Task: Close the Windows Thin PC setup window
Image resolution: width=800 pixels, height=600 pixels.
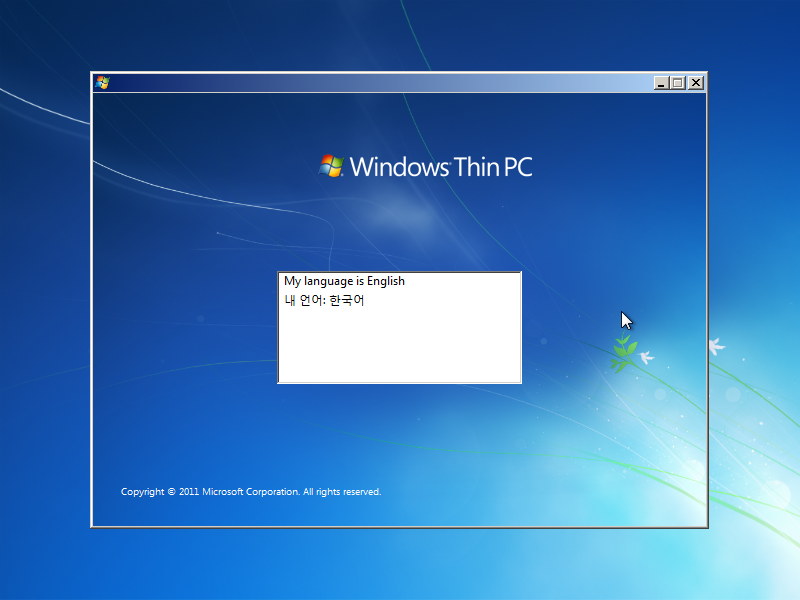Action: click(x=696, y=83)
